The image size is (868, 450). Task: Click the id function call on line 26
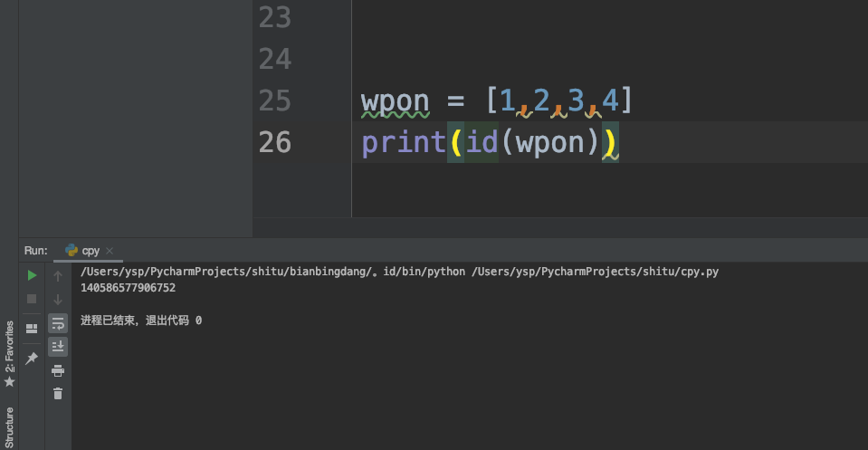482,141
